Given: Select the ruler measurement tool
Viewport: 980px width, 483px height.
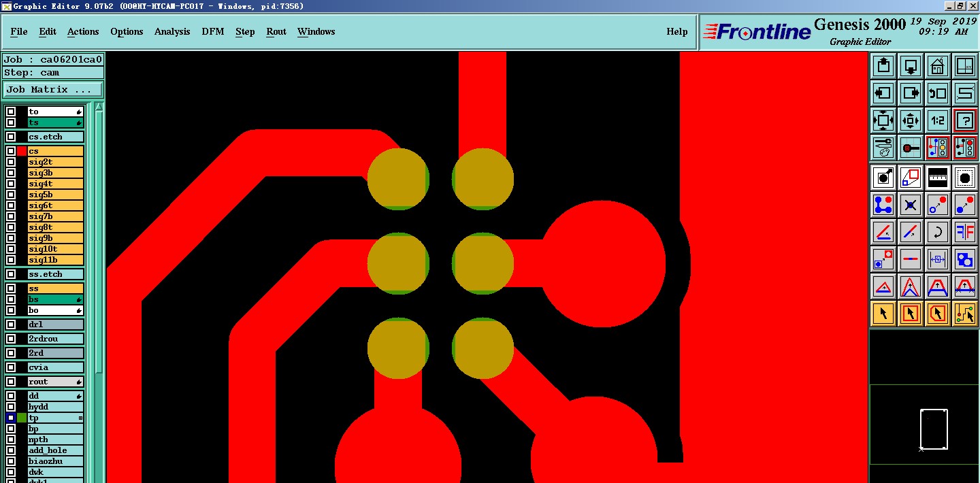Looking at the screenshot, I should pyautogui.click(x=938, y=178).
